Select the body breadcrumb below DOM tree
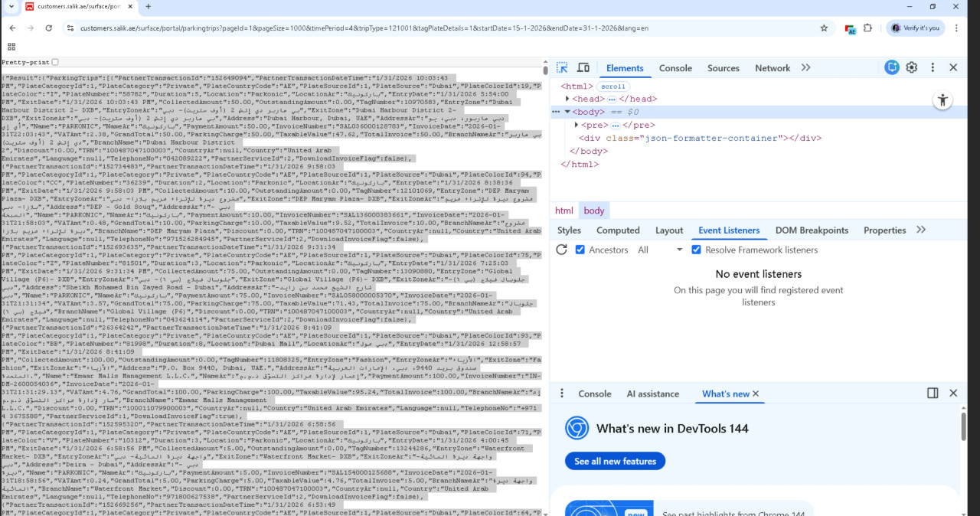 594,210
